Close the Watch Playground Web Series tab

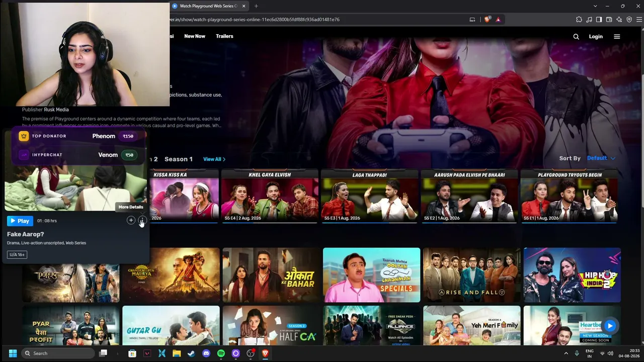point(244,6)
